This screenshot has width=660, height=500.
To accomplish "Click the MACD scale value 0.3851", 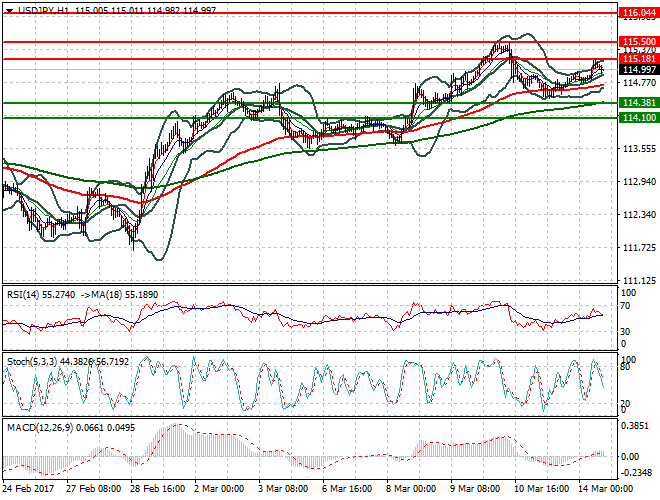I will click(635, 426).
